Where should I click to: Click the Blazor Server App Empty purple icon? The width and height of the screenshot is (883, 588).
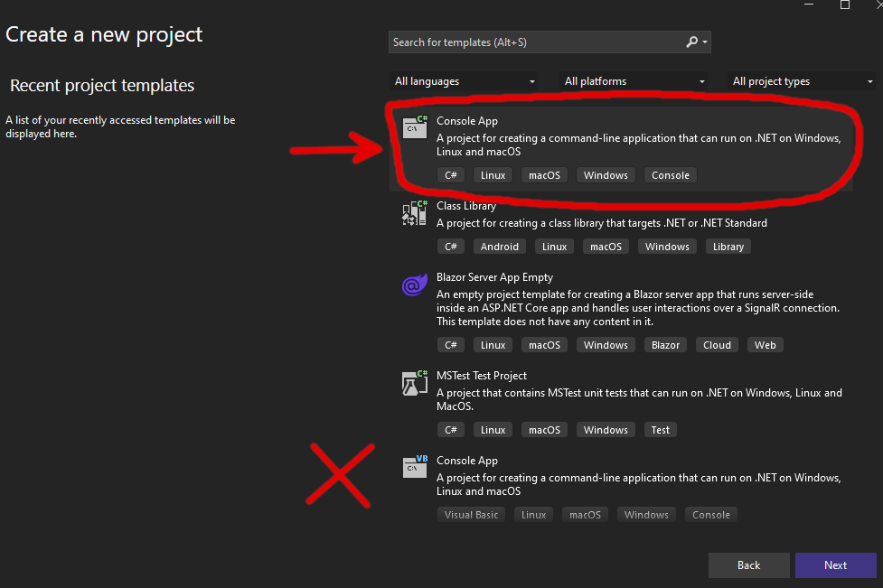click(x=414, y=285)
